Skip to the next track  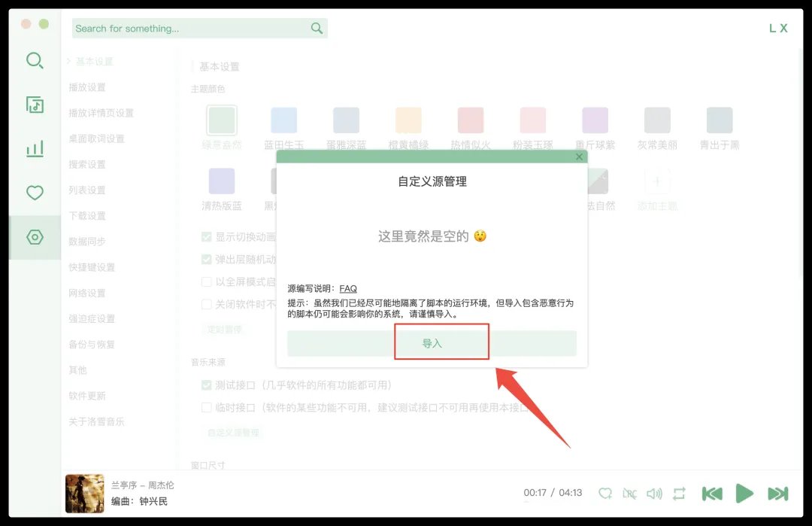click(x=777, y=494)
